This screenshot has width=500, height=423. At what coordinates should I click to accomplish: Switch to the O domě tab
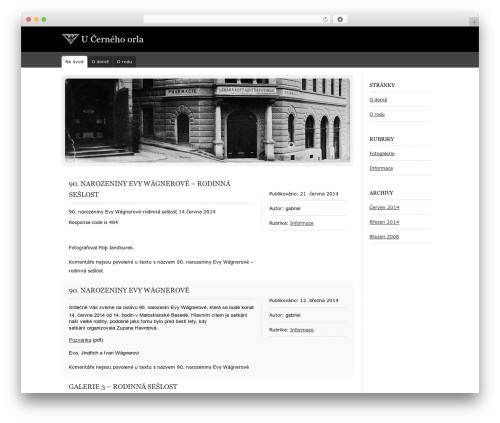click(100, 62)
